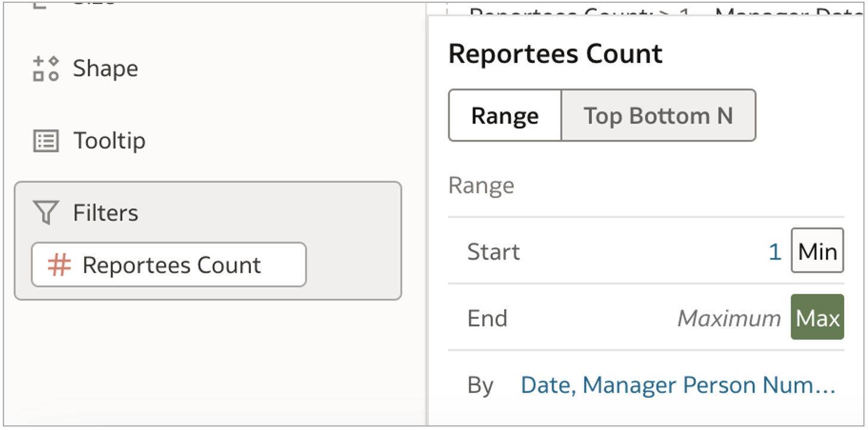Click the Start value of 1
Image resolution: width=868 pixels, height=430 pixels.
point(774,251)
